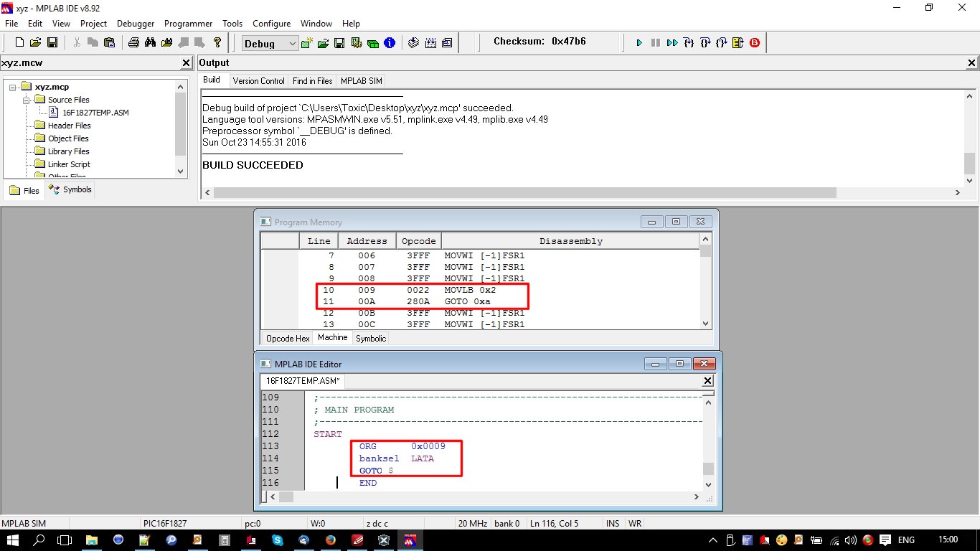The width and height of the screenshot is (980, 551).
Task: Open the Debugger menu
Action: pyautogui.click(x=136, y=24)
